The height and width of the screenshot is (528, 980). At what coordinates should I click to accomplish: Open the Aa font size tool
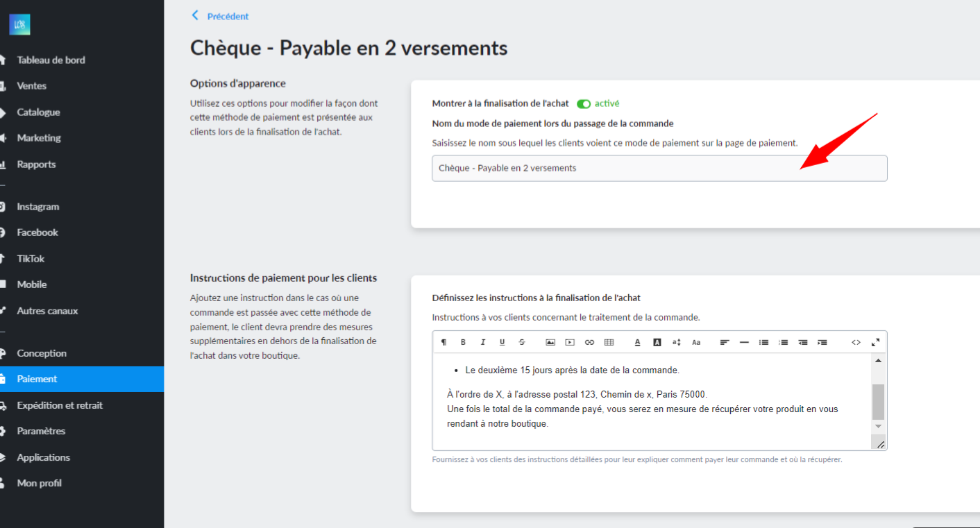coord(696,342)
